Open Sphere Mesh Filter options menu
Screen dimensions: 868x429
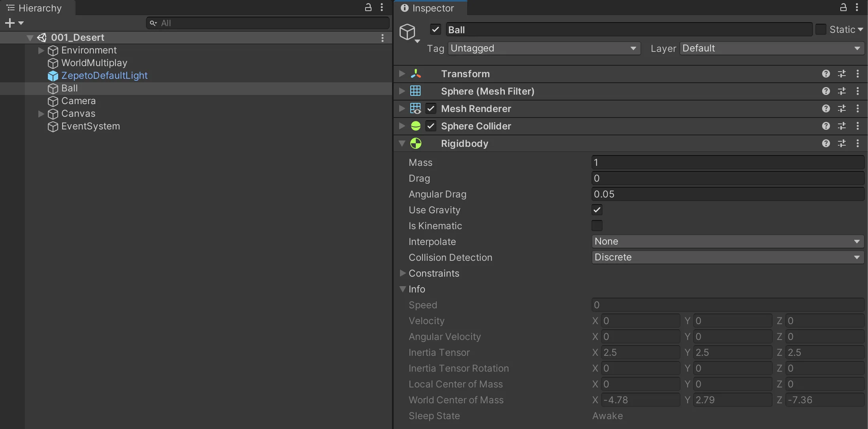pyautogui.click(x=857, y=91)
